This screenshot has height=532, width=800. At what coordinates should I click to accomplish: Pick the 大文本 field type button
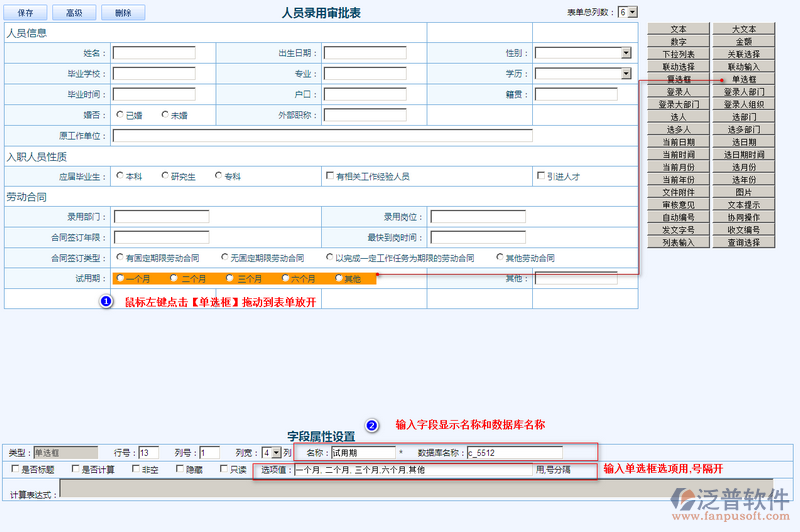click(x=743, y=30)
